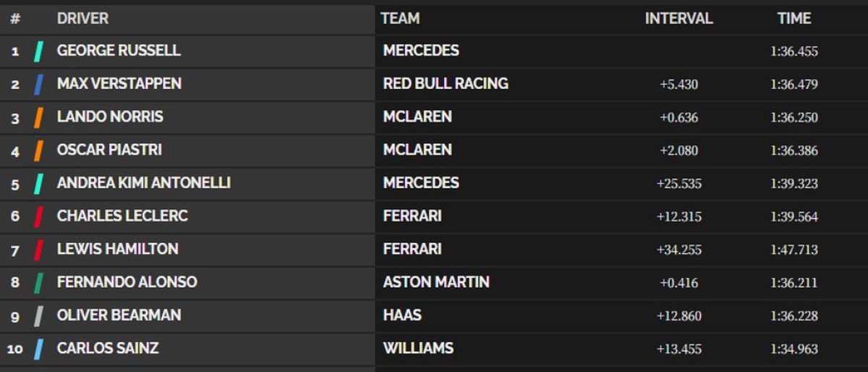Click Fernando Alonso's green team stripe
The width and height of the screenshot is (868, 372).
coord(39,282)
